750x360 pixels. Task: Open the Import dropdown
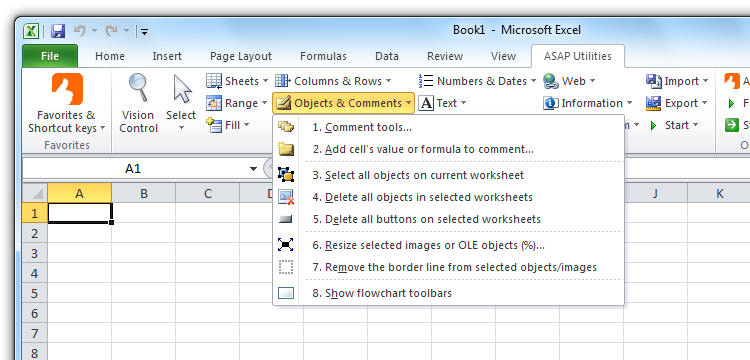[x=676, y=81]
